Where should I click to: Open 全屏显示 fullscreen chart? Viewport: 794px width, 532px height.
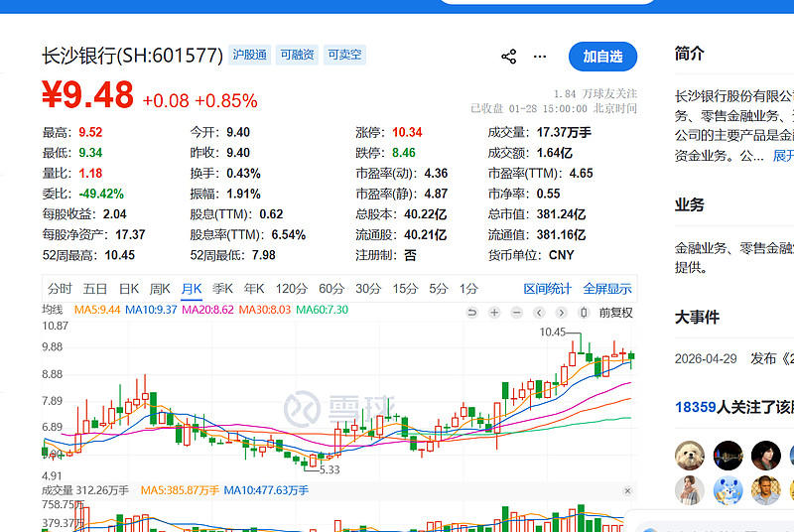coord(607,289)
